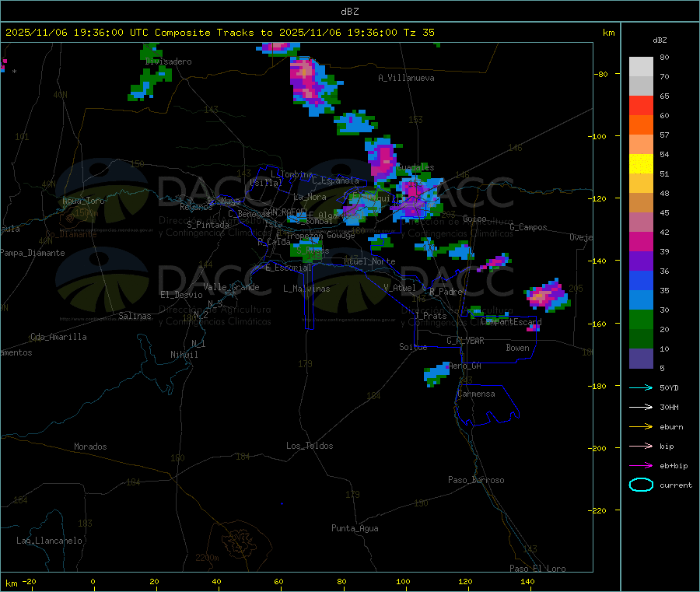Click the -80 km right axis tick label

tap(601, 74)
